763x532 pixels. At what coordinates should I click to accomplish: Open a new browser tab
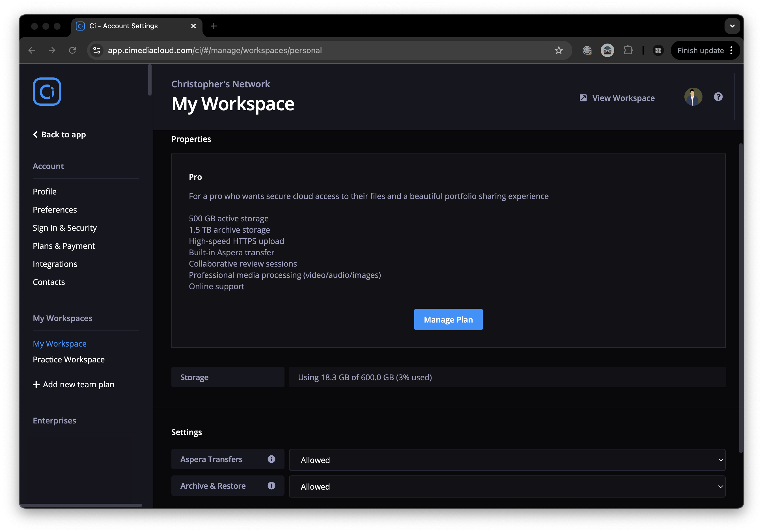(x=214, y=26)
